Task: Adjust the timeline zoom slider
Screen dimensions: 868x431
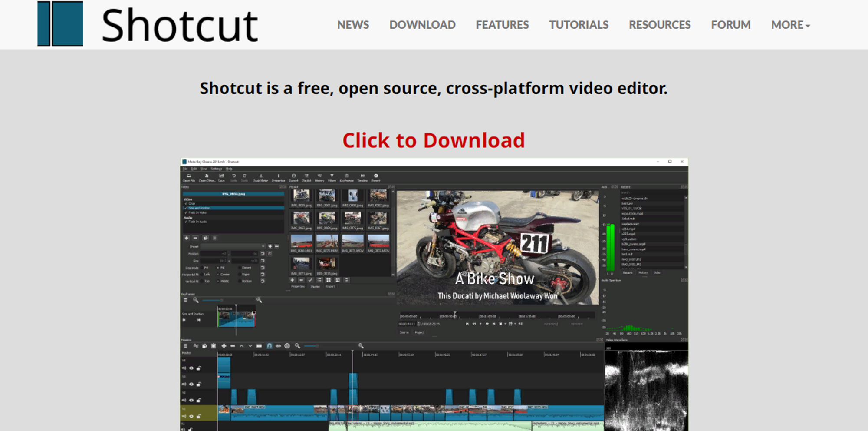Action: click(x=329, y=346)
